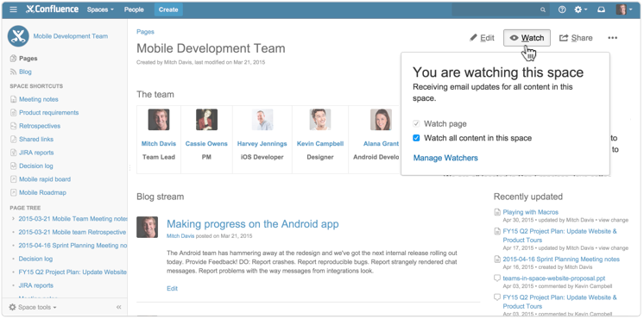Image resolution: width=644 pixels, height=319 pixels.
Task: Click the help question mark icon
Action: click(x=562, y=9)
